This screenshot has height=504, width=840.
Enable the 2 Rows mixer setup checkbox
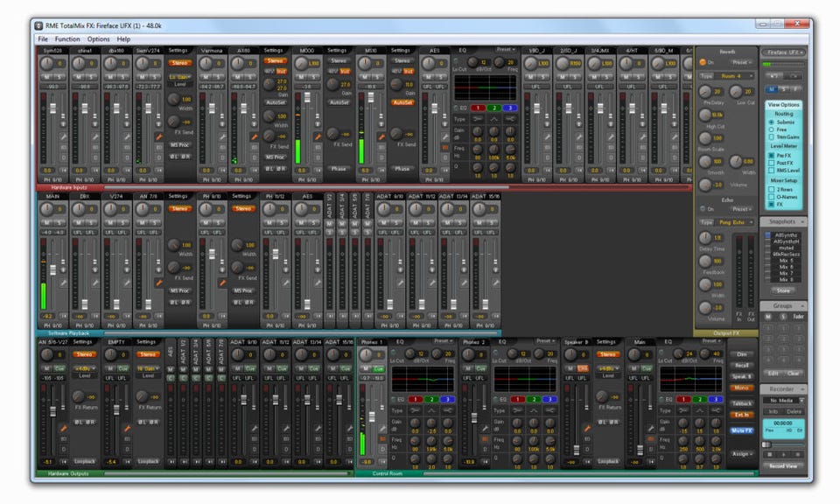[x=772, y=190]
